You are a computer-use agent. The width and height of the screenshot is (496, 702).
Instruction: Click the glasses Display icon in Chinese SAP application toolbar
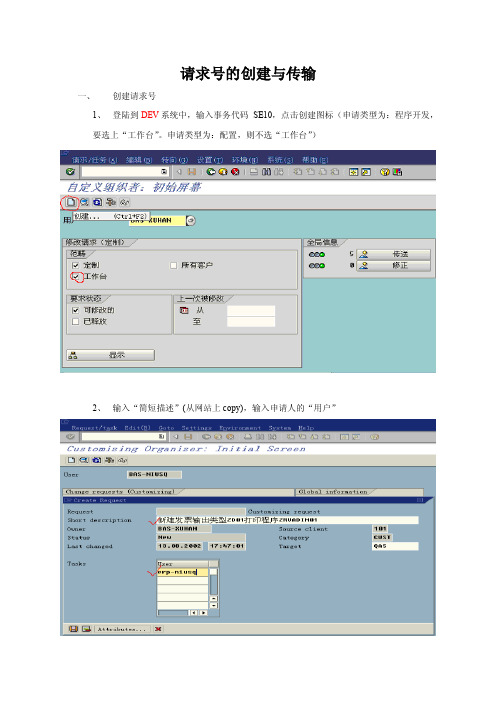tap(124, 202)
